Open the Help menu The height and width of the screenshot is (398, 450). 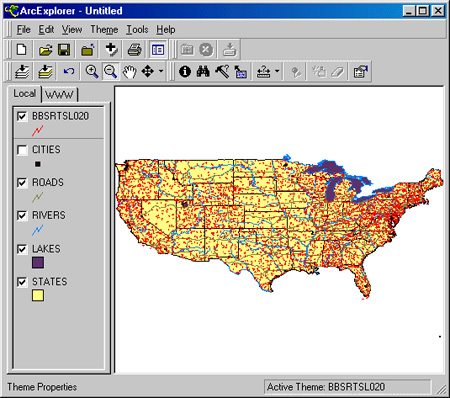click(x=166, y=30)
